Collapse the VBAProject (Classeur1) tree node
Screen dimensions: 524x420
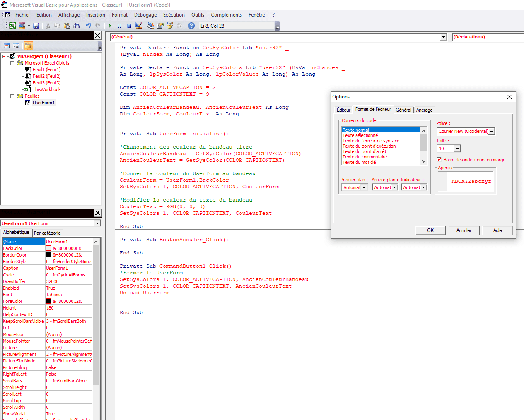coord(5,56)
